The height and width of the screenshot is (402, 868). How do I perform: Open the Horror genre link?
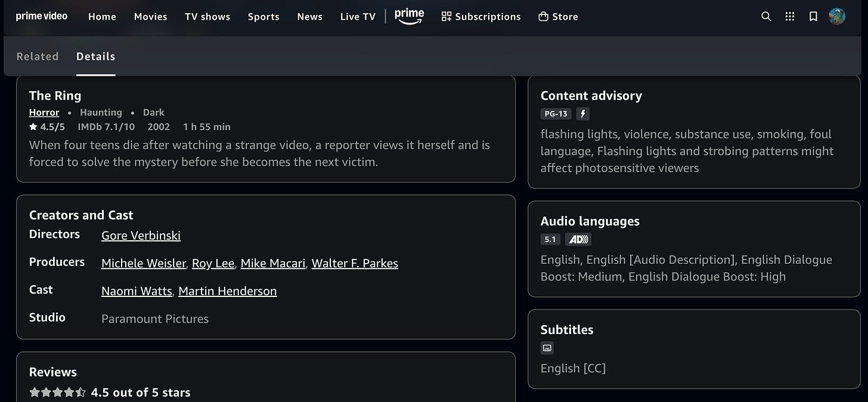coord(44,112)
